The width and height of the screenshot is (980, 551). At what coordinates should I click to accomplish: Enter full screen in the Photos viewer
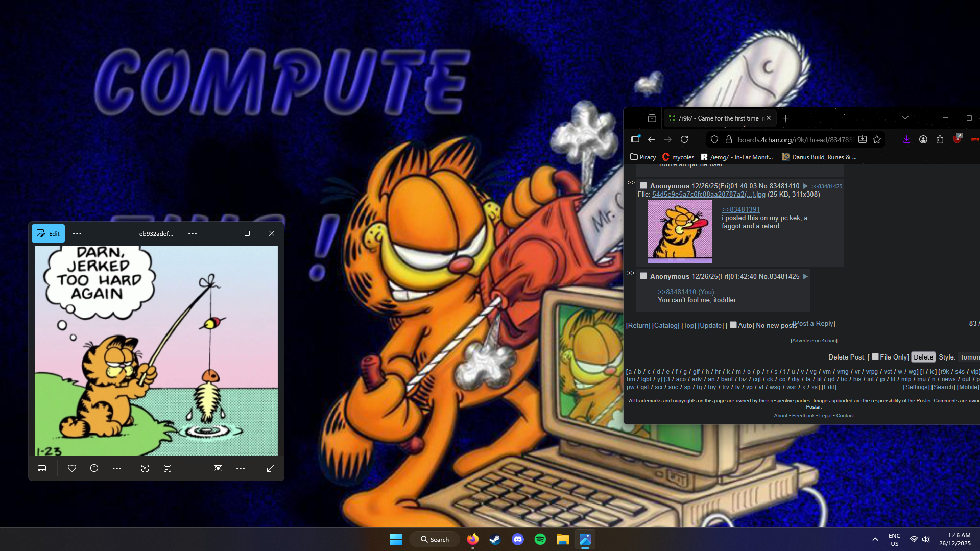tap(271, 468)
